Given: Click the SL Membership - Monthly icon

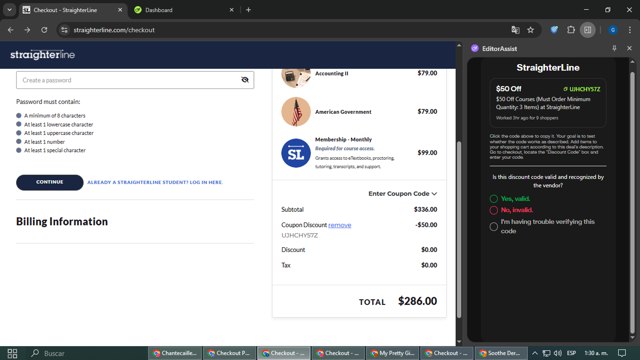Looking at the screenshot, I should tap(296, 153).
